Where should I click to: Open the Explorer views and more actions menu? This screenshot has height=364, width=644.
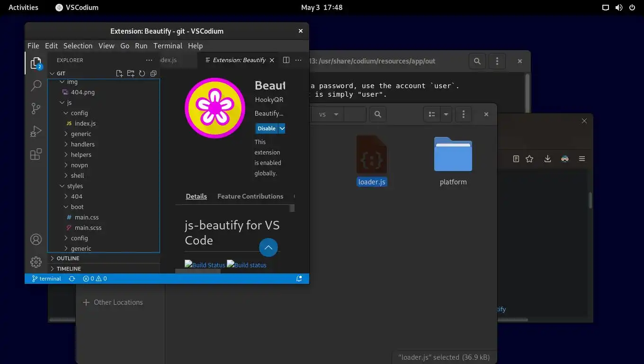click(149, 60)
